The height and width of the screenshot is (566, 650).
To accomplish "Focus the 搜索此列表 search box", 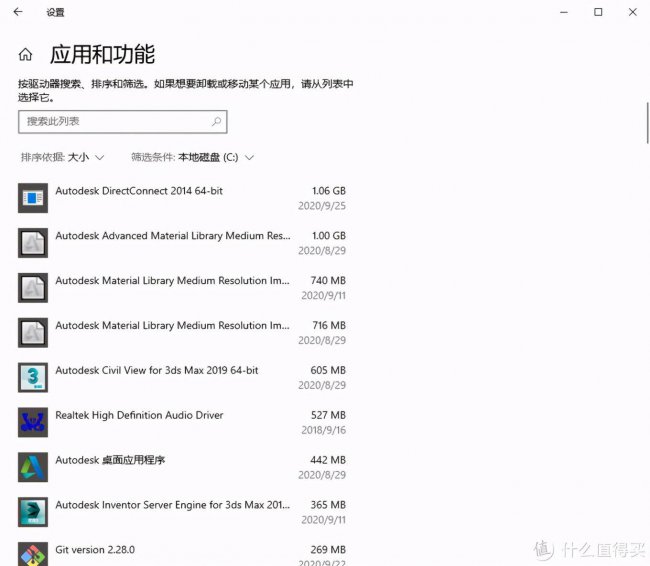I will point(123,121).
